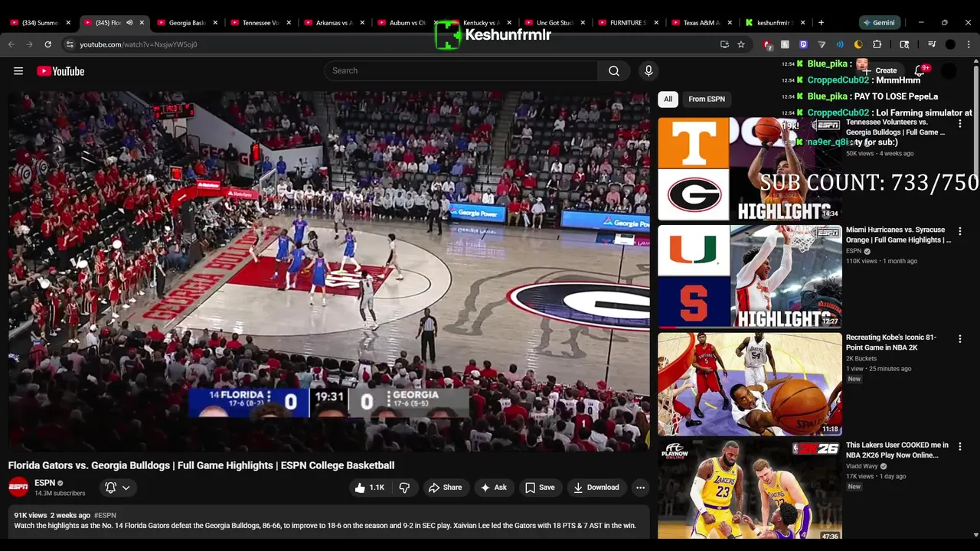Click the #ESPN hashtag
Screen dimensions: 980x551
[x=105, y=516]
